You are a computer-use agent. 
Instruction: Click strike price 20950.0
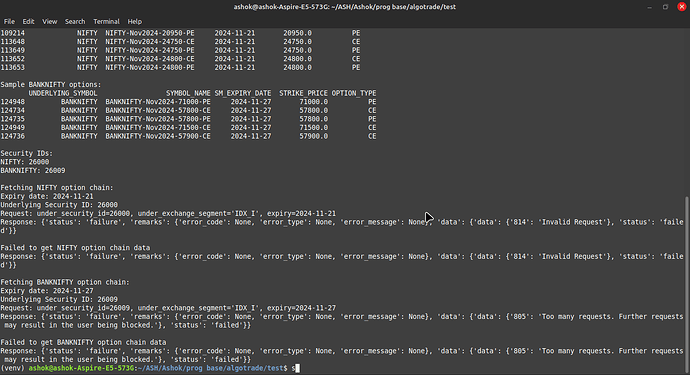click(x=297, y=33)
